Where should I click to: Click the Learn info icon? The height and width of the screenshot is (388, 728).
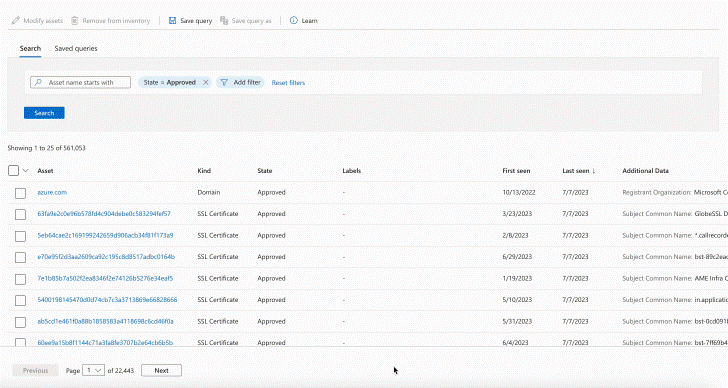[x=293, y=20]
